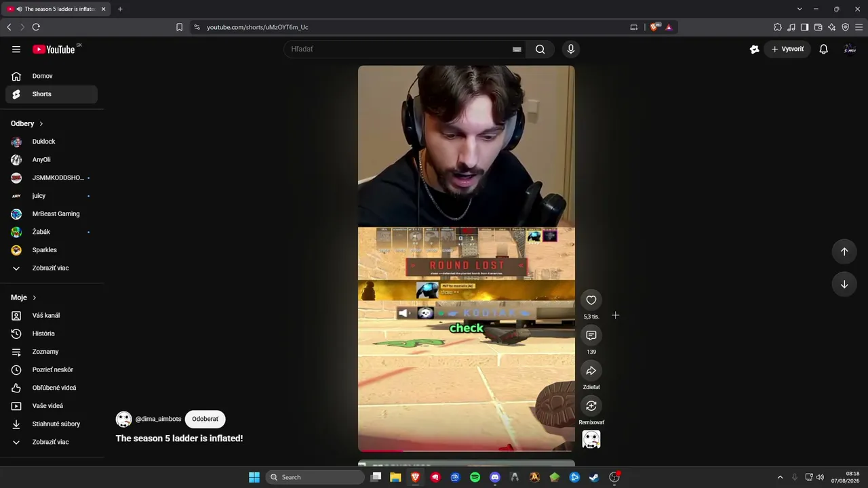Screen dimensions: 868x488
Task: Open Brave Rewards triangle icon
Action: point(669,27)
